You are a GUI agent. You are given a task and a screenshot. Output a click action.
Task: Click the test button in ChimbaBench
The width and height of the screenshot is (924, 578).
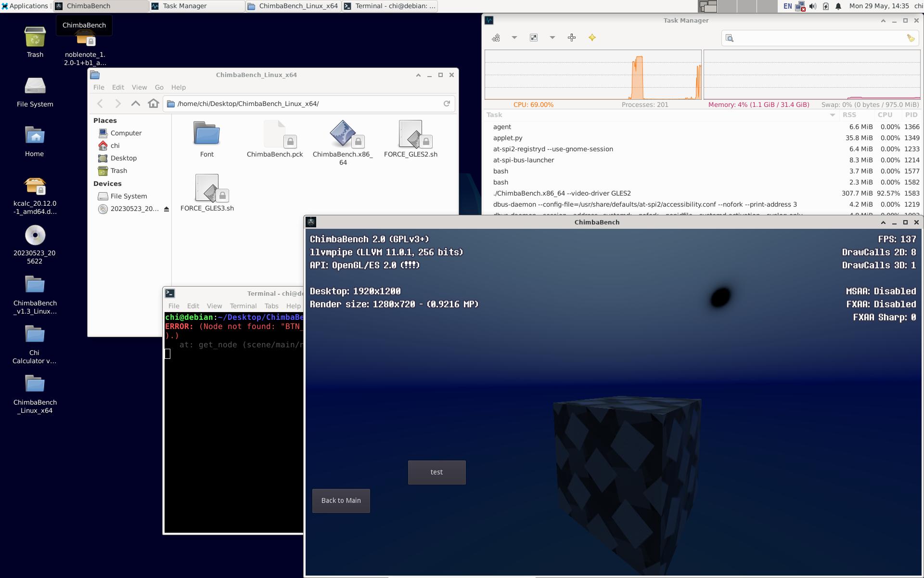[436, 472]
